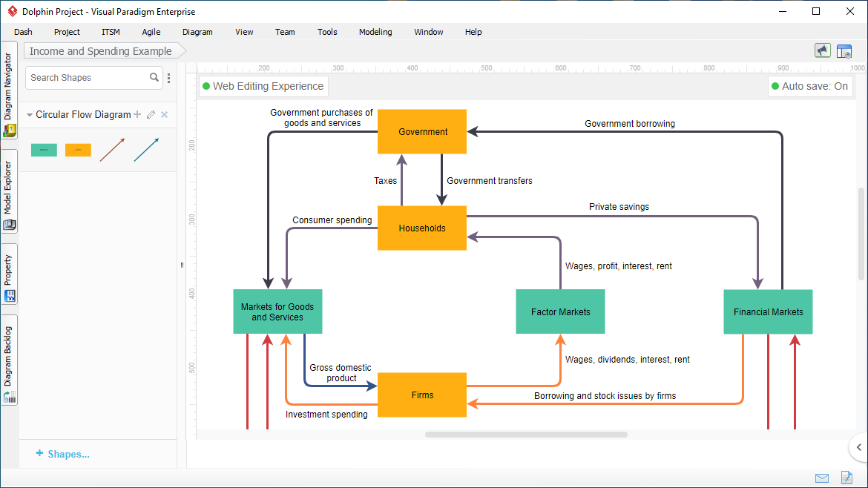
Task: Close the Circular Flow Diagram palette
Action: (x=165, y=114)
